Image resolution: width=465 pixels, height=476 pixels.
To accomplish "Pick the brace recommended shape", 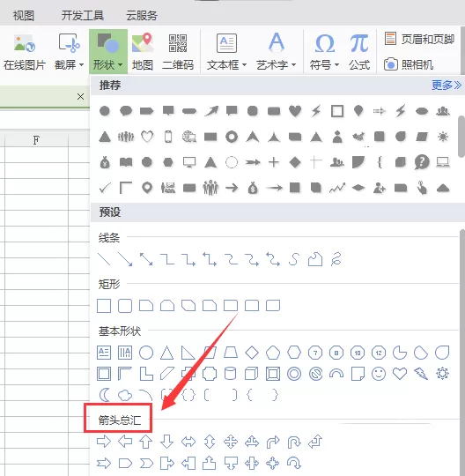I will [x=380, y=162].
